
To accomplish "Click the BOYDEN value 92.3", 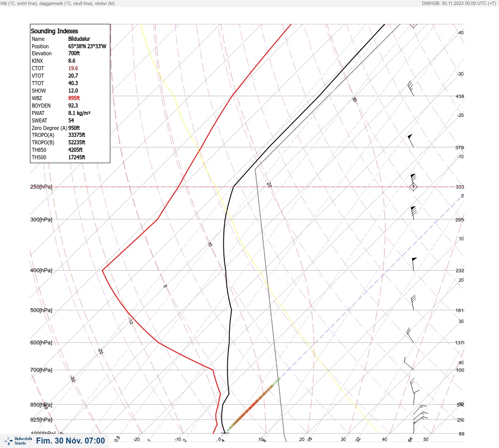I will coord(73,106).
